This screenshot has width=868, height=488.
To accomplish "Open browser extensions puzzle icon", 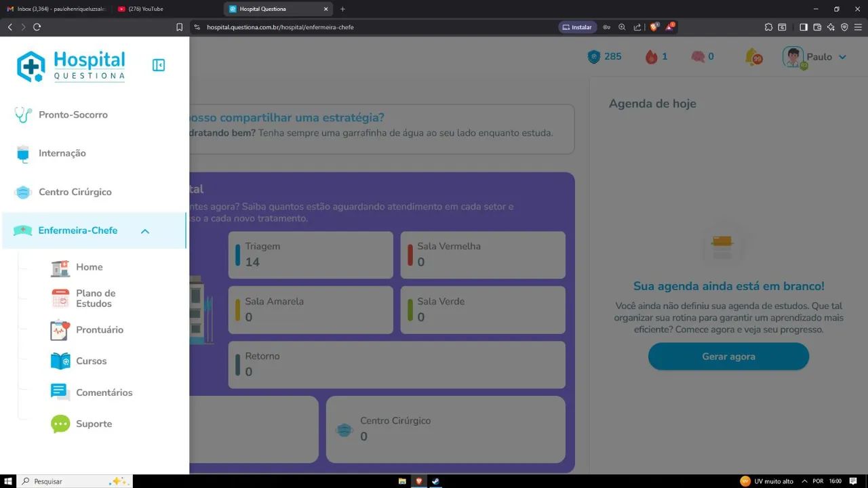I will [768, 27].
